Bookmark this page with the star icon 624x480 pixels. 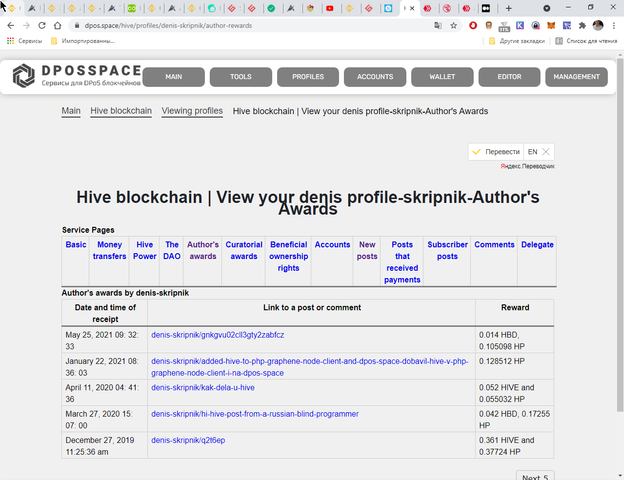[x=454, y=25]
